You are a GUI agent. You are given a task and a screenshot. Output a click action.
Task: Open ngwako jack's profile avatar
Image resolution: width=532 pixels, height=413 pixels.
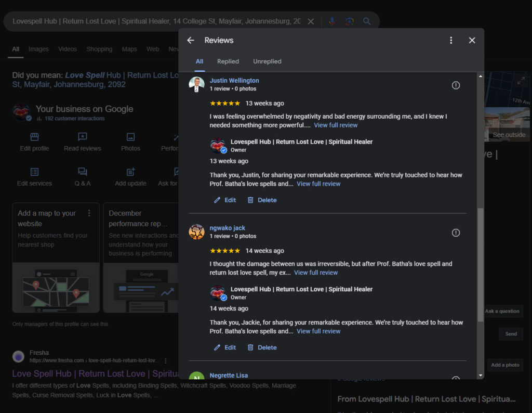click(x=196, y=232)
